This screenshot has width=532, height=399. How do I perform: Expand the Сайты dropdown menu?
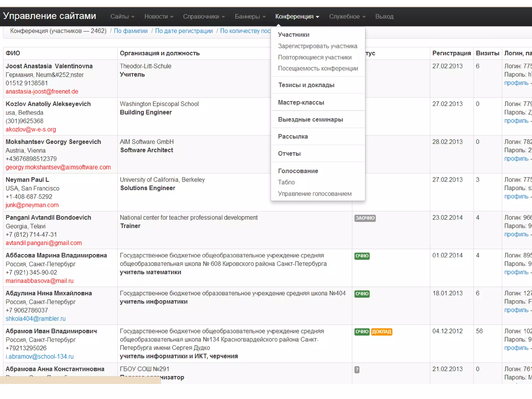coord(122,17)
